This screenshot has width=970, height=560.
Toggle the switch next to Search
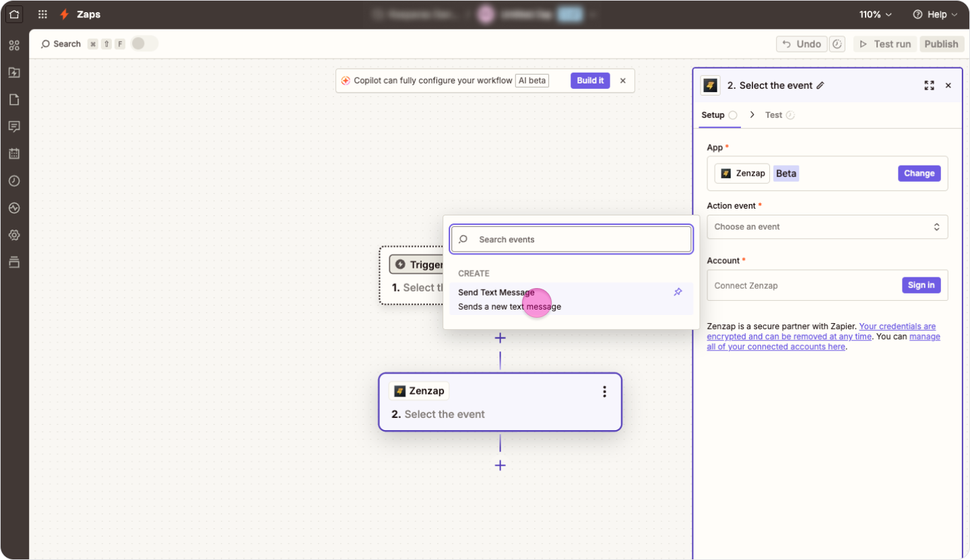144,44
